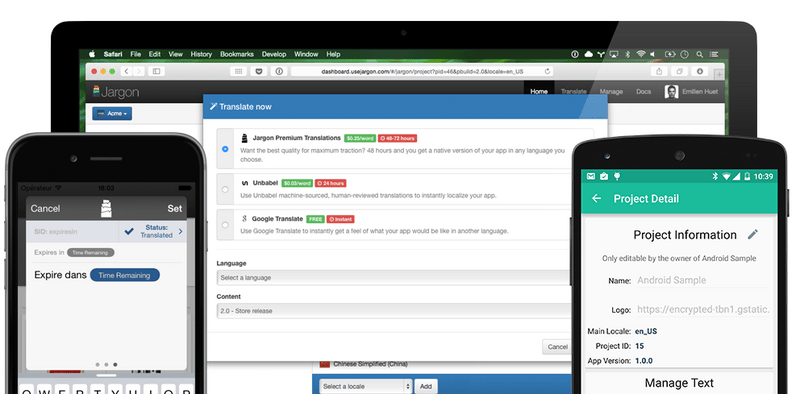The width and height of the screenshot is (800, 394).
Task: Select the Unbabel translation radio option
Action: tap(225, 189)
